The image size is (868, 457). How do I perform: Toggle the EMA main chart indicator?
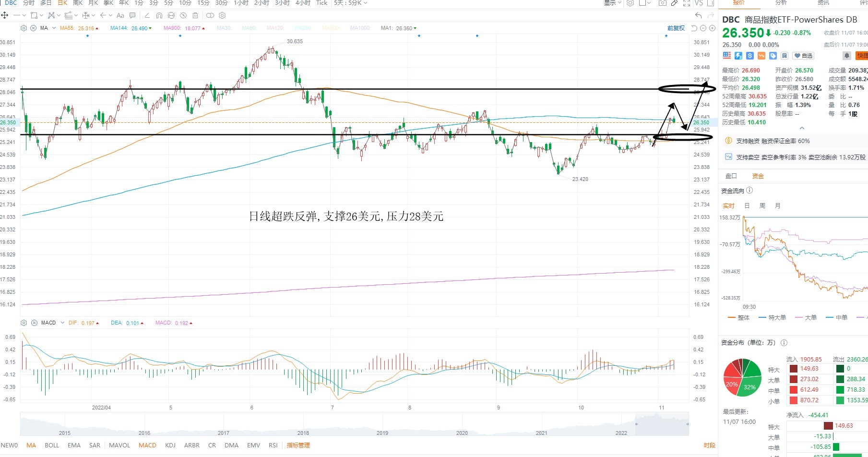(x=74, y=445)
